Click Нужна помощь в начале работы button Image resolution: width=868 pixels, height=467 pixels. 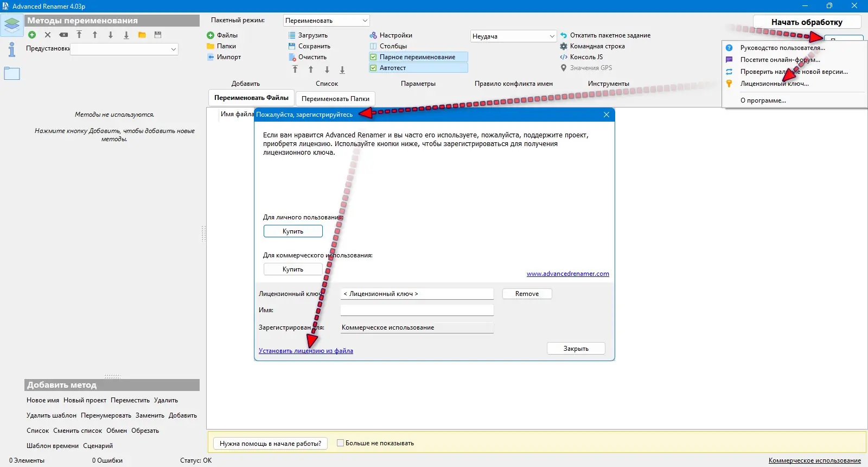point(270,444)
